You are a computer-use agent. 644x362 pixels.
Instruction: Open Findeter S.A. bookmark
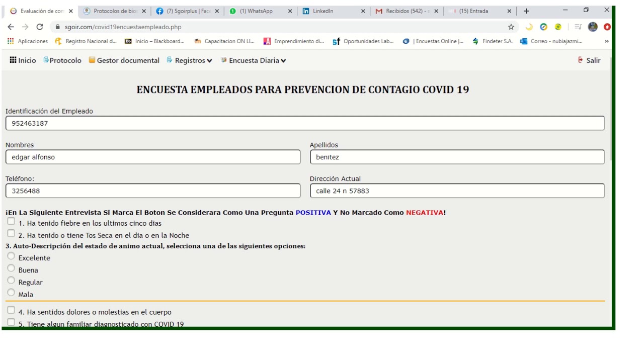tap(493, 41)
